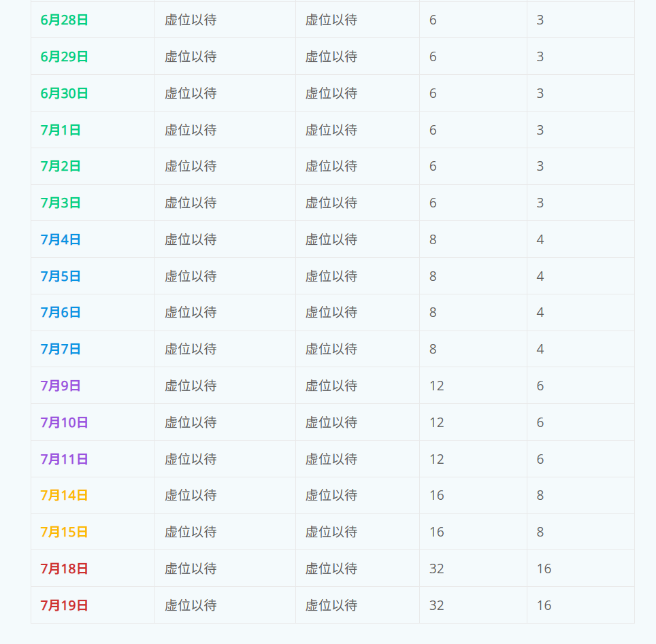Click the 6月28日 date cell
The image size is (656, 644).
[x=64, y=20]
